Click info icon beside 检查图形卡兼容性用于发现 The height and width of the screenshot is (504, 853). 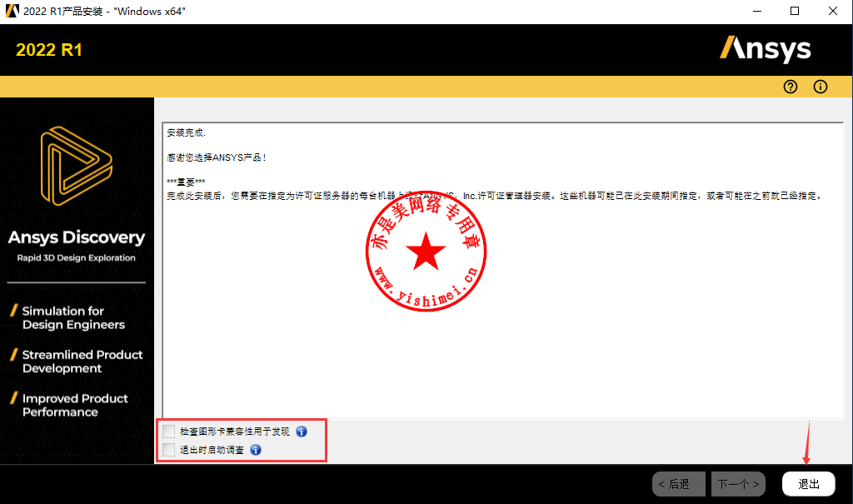coord(302,432)
